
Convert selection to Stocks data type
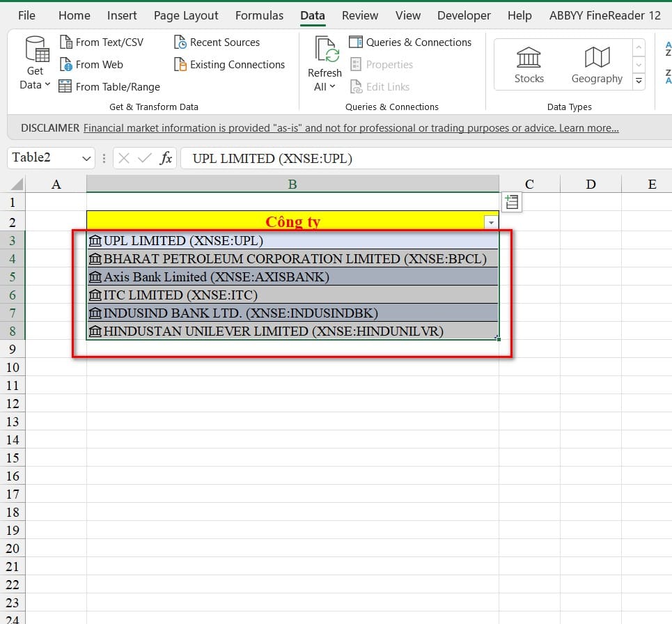[x=529, y=65]
